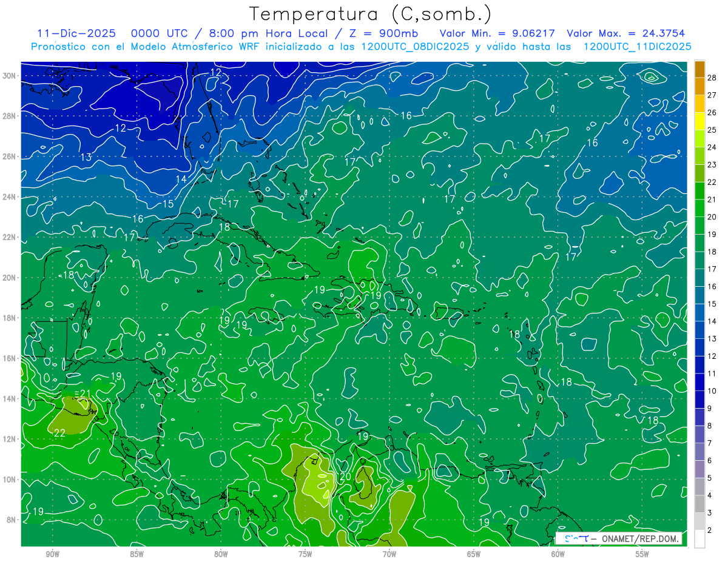This screenshot has width=728, height=562.
Task: Click the "15" contour label on the map
Action: pyautogui.click(x=168, y=204)
